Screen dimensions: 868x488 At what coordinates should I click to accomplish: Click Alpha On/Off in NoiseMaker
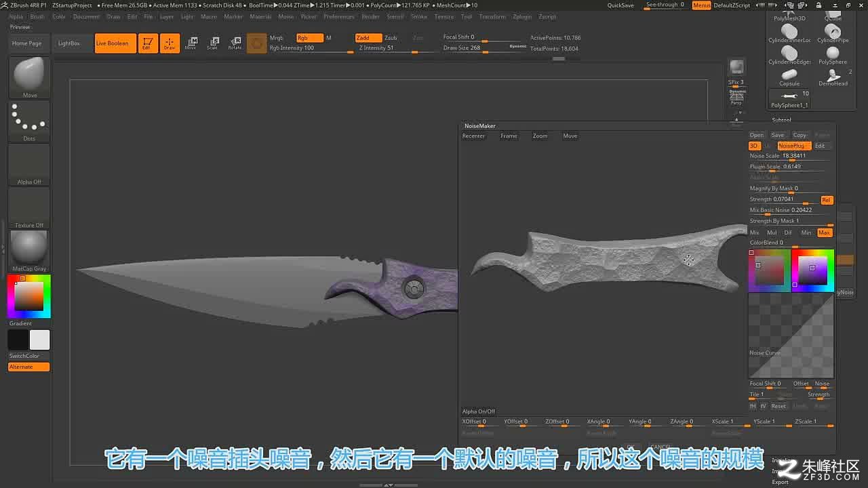479,411
